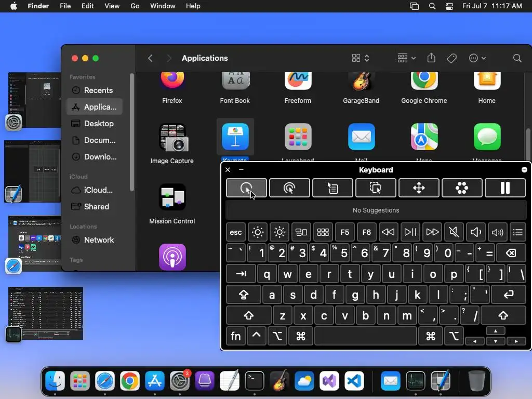Open the Window menu
Image resolution: width=532 pixels, height=399 pixels.
click(163, 6)
